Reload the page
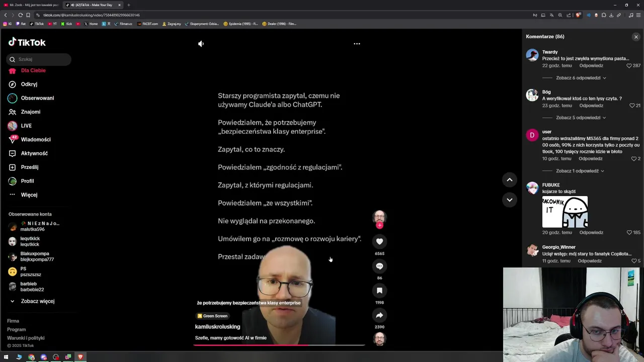Screen dimensions: 644x362 click(20, 15)
